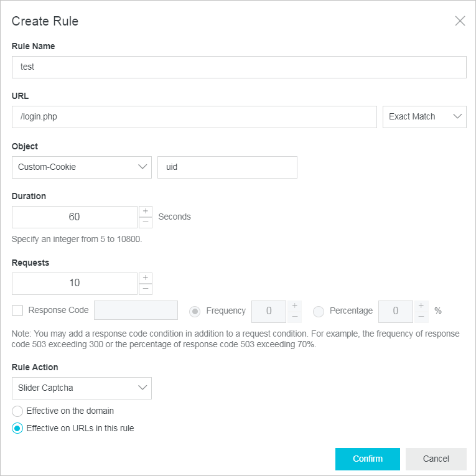Expand the Custom-Cookie object dropdown
This screenshot has width=476, height=476.
pyautogui.click(x=82, y=167)
